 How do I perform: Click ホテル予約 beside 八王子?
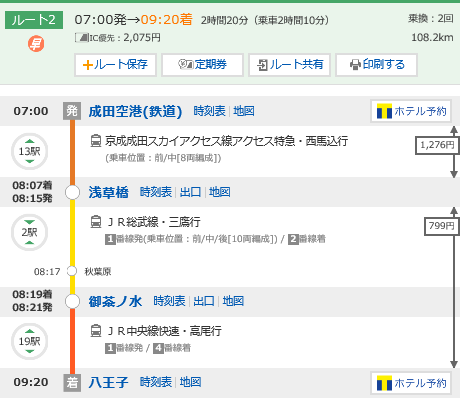click(x=411, y=383)
